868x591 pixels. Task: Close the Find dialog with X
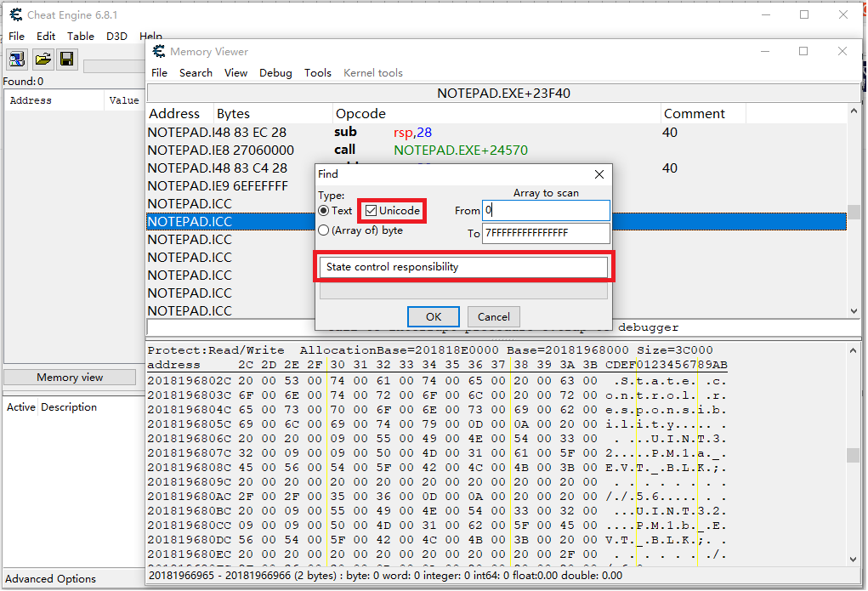(599, 174)
